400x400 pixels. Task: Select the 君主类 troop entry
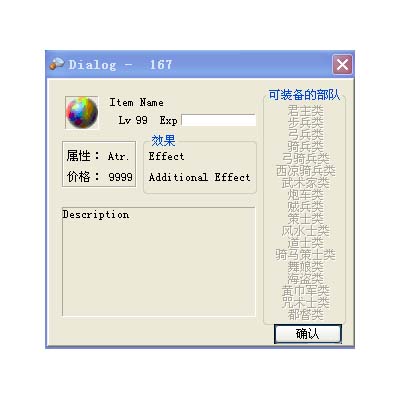[306, 110]
